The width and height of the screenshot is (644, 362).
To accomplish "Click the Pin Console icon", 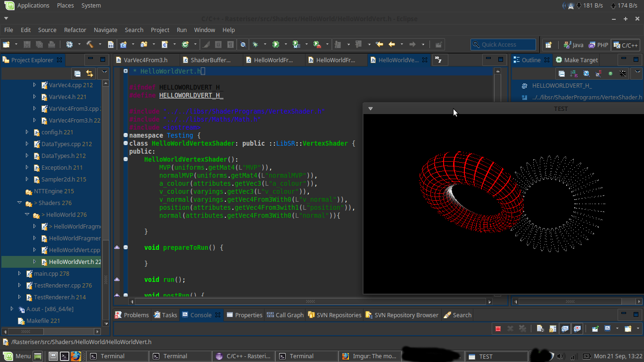I will point(595,329).
